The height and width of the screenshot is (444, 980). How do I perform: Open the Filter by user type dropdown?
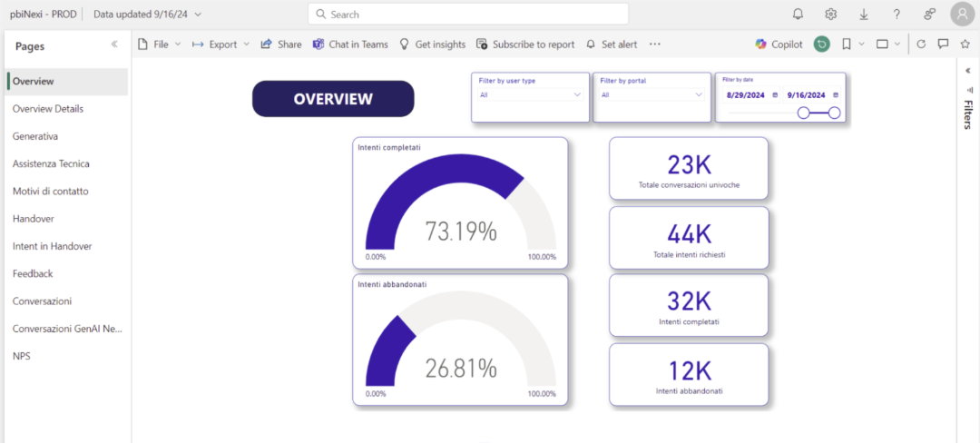pyautogui.click(x=531, y=95)
